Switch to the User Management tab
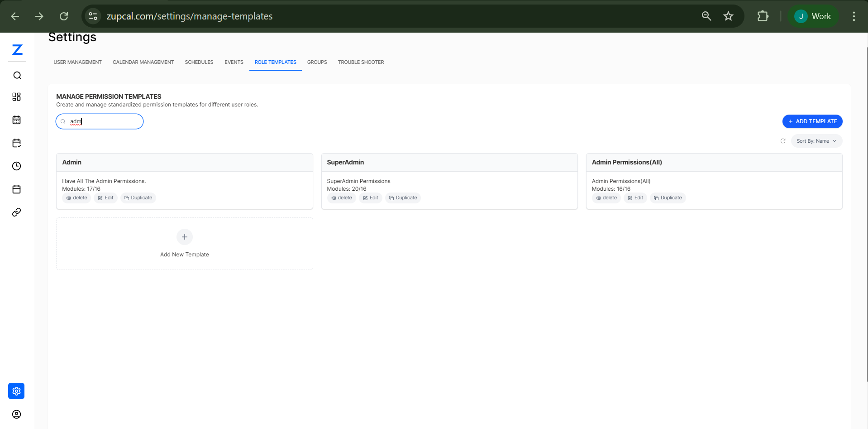Image resolution: width=868 pixels, height=429 pixels. click(x=77, y=62)
